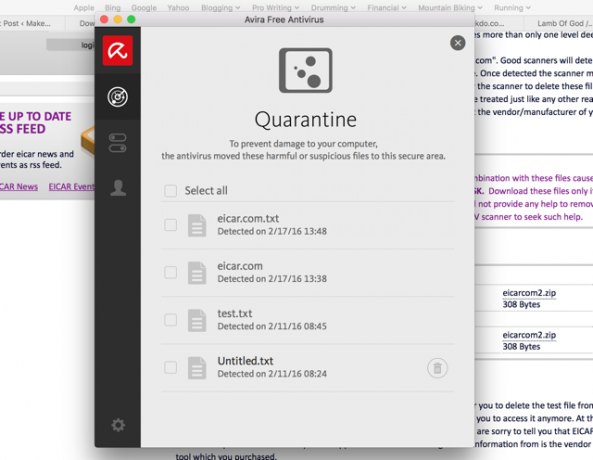Image resolution: width=593 pixels, height=460 pixels.
Task: Expand the Mountain Biking bookmarks dropdown
Action: click(x=450, y=8)
